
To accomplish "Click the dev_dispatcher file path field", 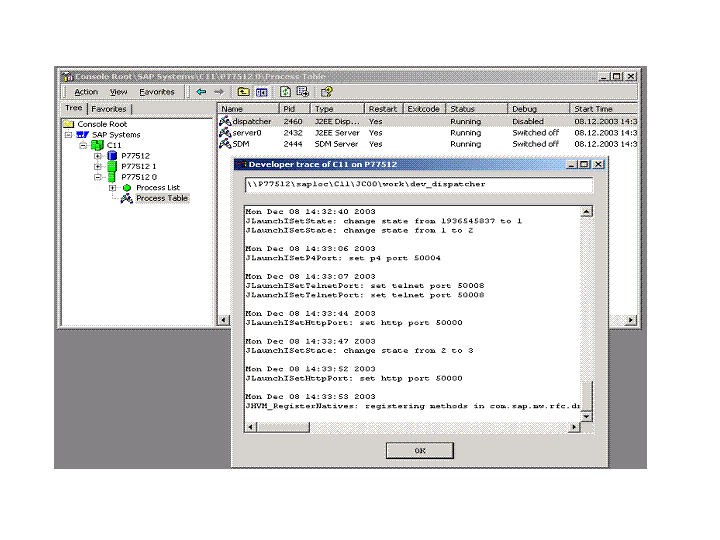I will click(x=419, y=185).
